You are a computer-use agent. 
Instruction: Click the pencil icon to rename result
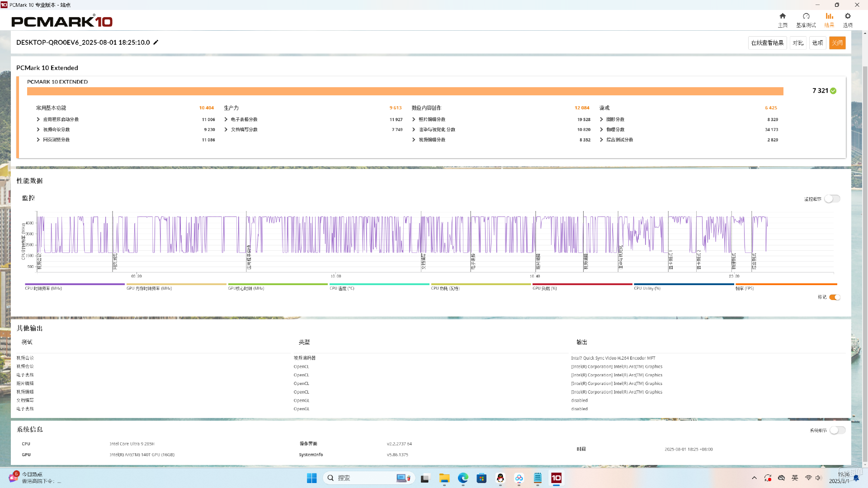point(156,42)
